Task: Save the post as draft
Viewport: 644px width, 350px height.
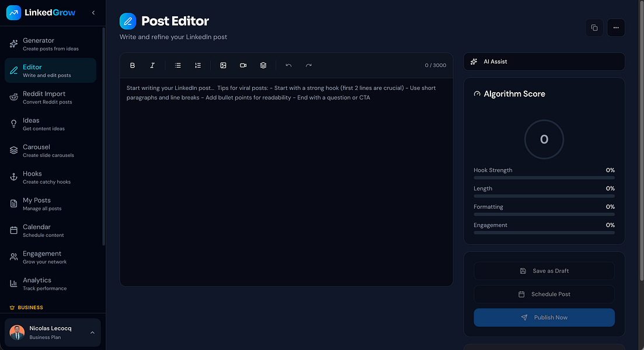Action: click(544, 271)
